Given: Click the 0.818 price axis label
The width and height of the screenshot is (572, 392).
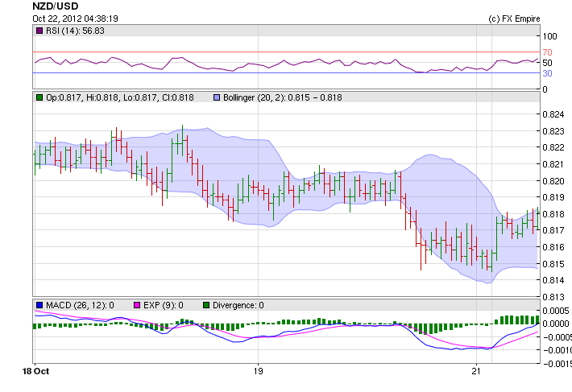Looking at the screenshot, I should [553, 214].
